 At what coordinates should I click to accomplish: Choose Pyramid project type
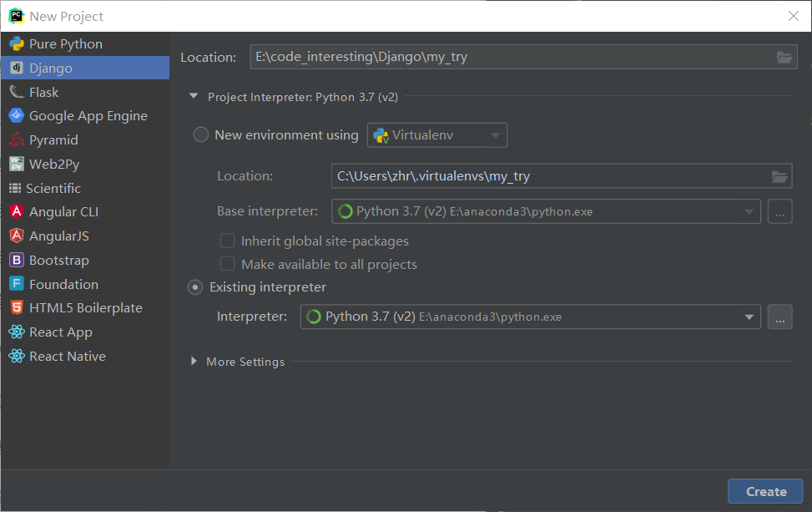85,140
